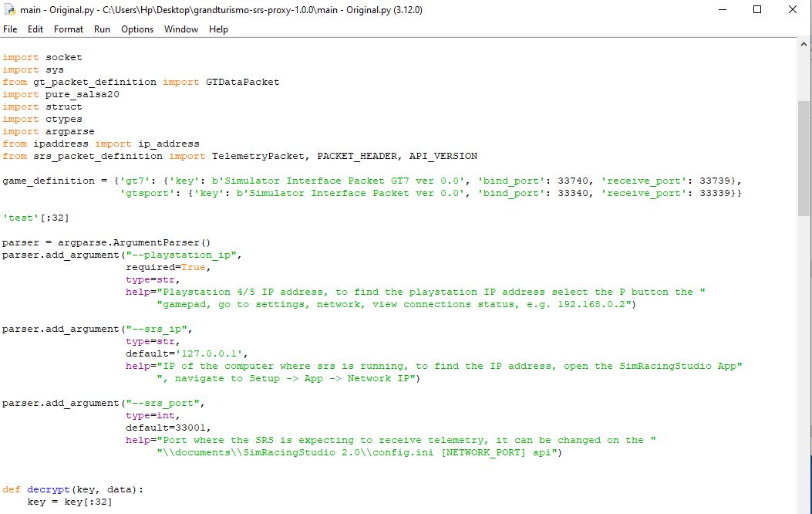This screenshot has width=812, height=514.
Task: Click 'pure_salsa20' module name
Action: click(82, 94)
